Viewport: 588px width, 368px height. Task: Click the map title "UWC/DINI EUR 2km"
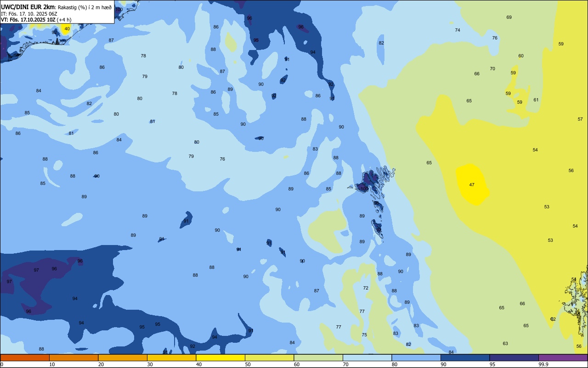(x=28, y=7)
